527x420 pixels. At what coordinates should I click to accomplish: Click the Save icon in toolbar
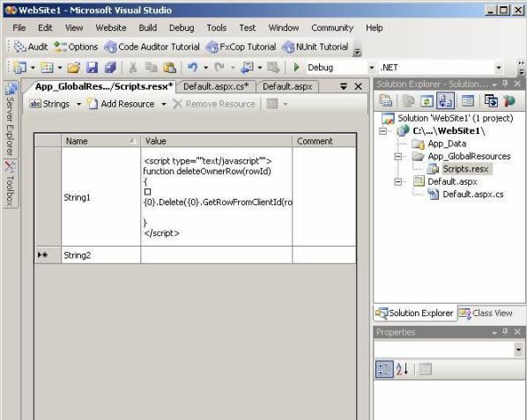pos(92,68)
